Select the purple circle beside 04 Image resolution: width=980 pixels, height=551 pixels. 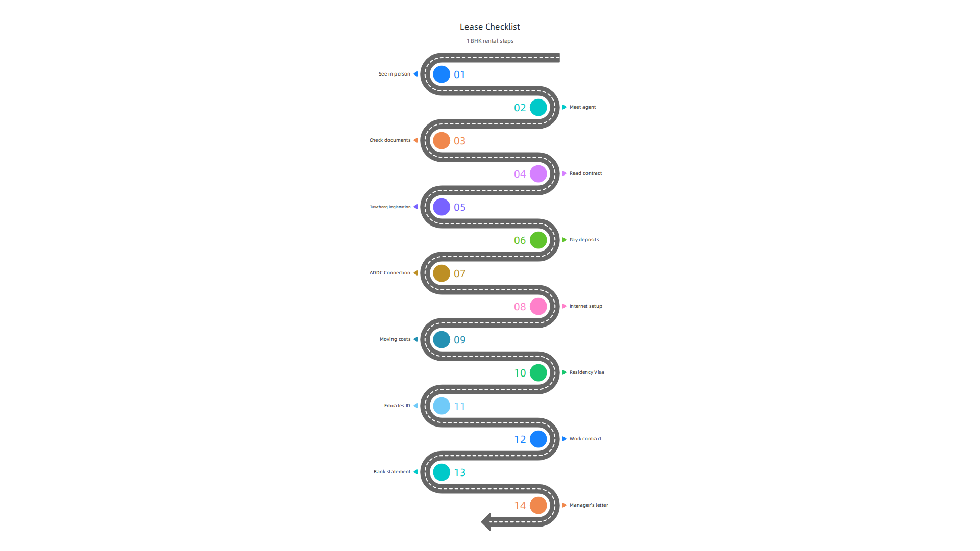point(538,174)
